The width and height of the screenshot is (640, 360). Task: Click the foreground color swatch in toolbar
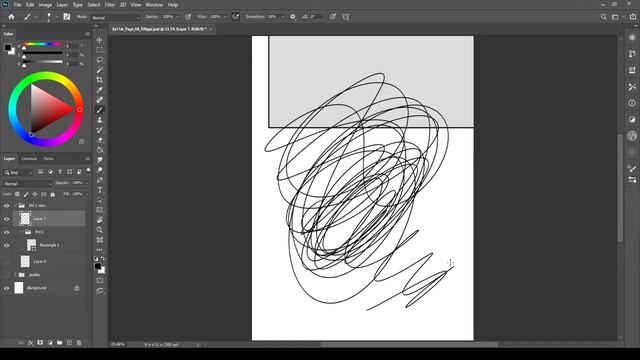pyautogui.click(x=98, y=266)
